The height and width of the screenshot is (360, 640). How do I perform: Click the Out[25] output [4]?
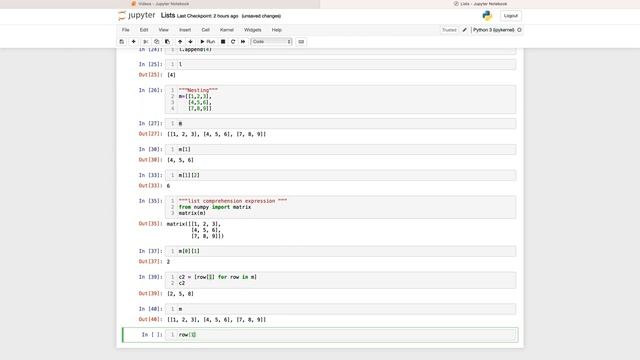pyautogui.click(x=171, y=75)
